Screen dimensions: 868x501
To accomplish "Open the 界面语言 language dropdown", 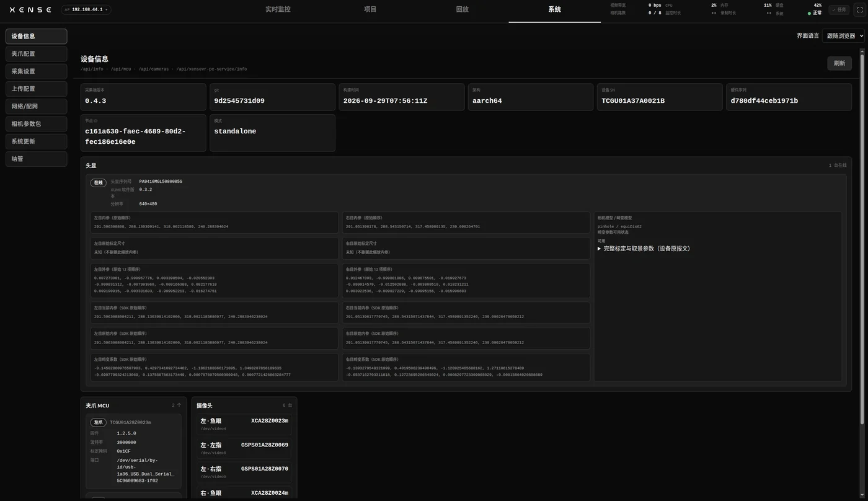I will (x=843, y=36).
